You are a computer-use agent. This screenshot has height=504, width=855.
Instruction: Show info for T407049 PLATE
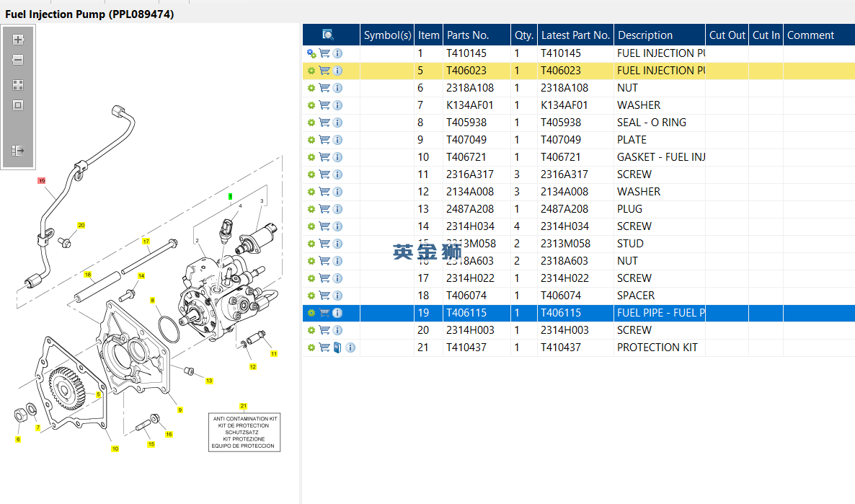point(337,140)
